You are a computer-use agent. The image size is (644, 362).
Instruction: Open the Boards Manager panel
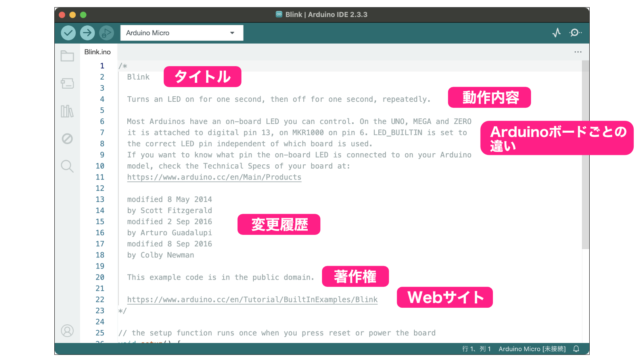coord(67,84)
